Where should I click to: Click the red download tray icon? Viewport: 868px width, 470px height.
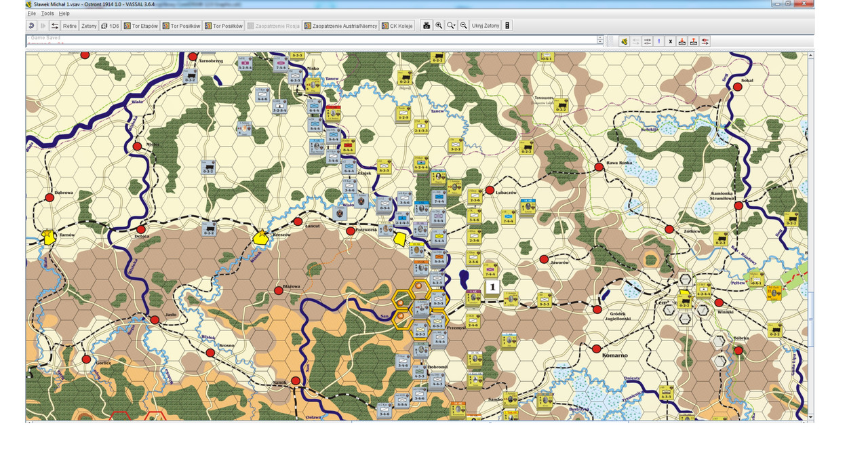coord(682,41)
